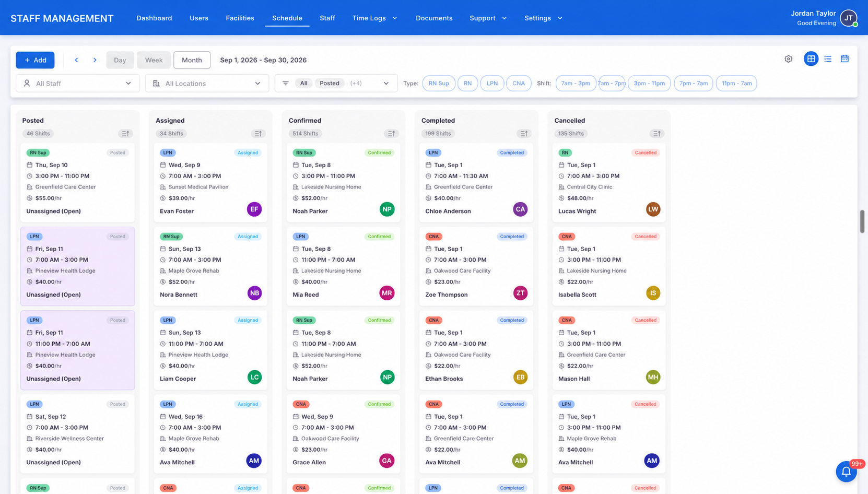The height and width of the screenshot is (494, 868).
Task: Open the Documents nav item
Action: pos(434,18)
